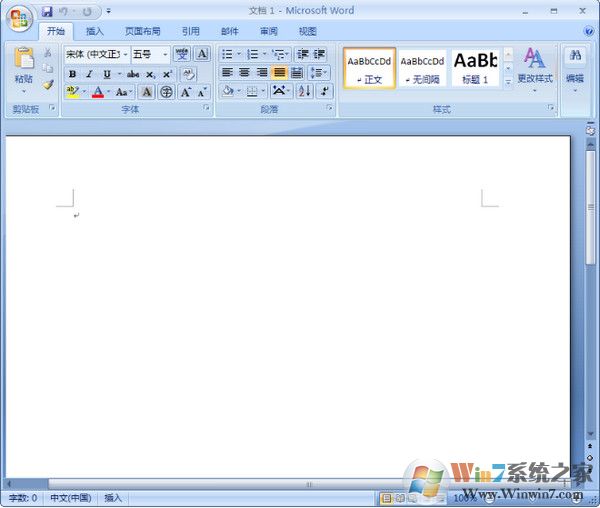Open the font size dropdown

pyautogui.click(x=165, y=54)
